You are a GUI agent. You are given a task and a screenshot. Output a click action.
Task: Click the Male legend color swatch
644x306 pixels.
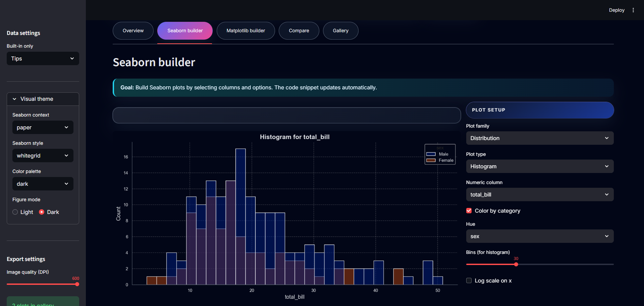click(x=431, y=154)
